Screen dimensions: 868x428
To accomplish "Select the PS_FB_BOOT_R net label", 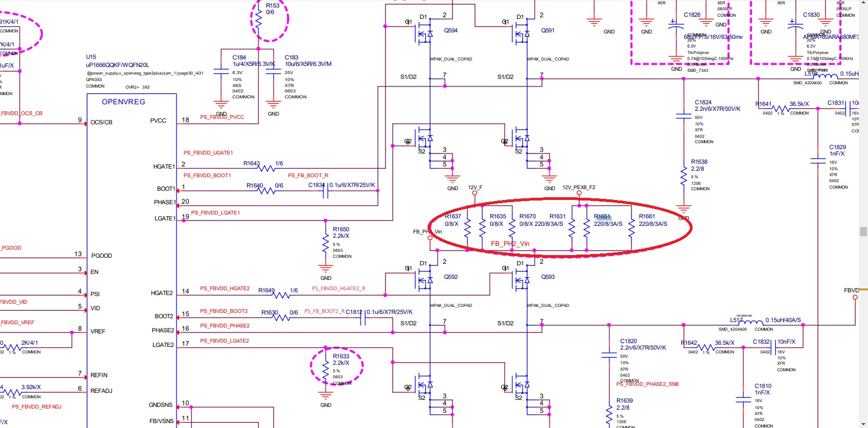I will [308, 176].
